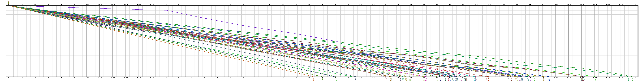
Task: Click the green name 原田 near 13:00
Action: pyautogui.click(x=322, y=80)
